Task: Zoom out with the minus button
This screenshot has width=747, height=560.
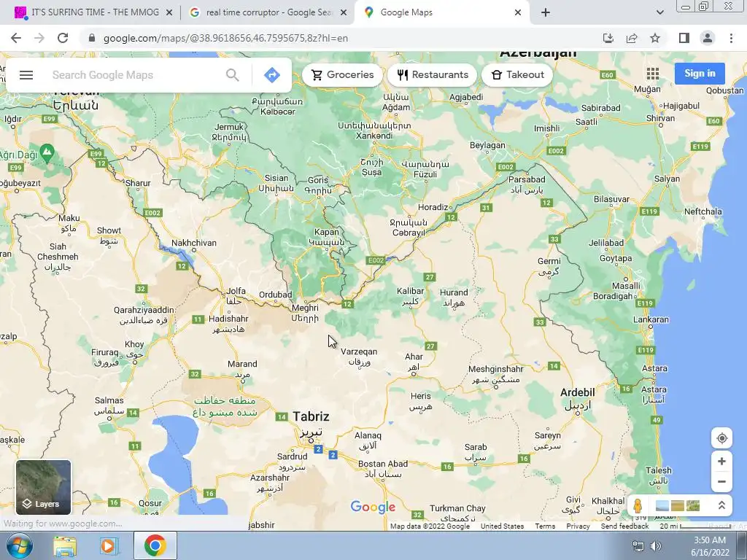Action: click(x=721, y=481)
